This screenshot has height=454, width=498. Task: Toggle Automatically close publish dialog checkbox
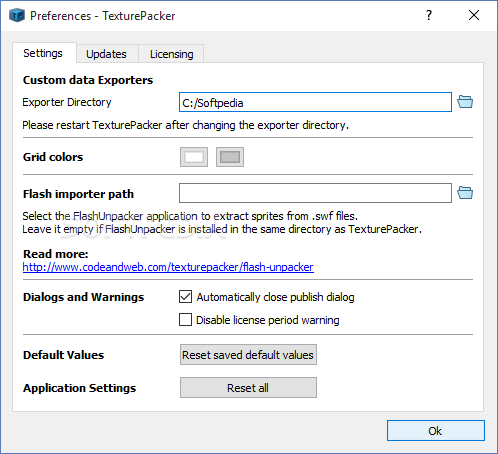point(185,297)
